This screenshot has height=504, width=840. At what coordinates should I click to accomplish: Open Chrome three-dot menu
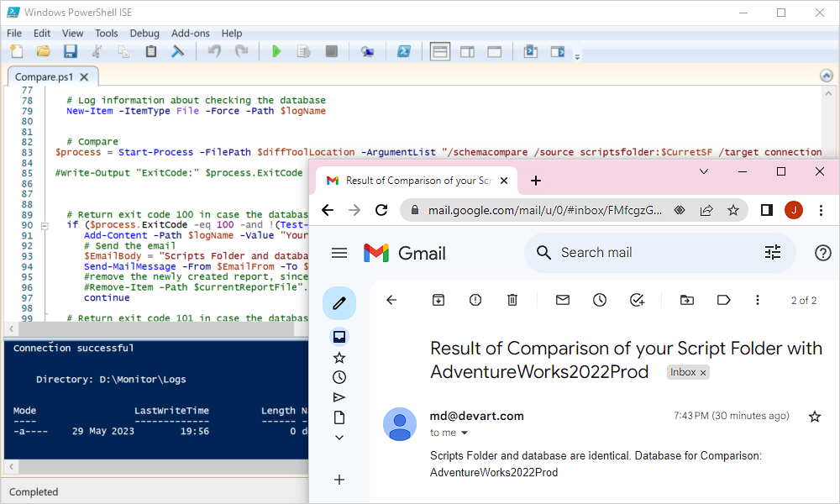pyautogui.click(x=821, y=210)
